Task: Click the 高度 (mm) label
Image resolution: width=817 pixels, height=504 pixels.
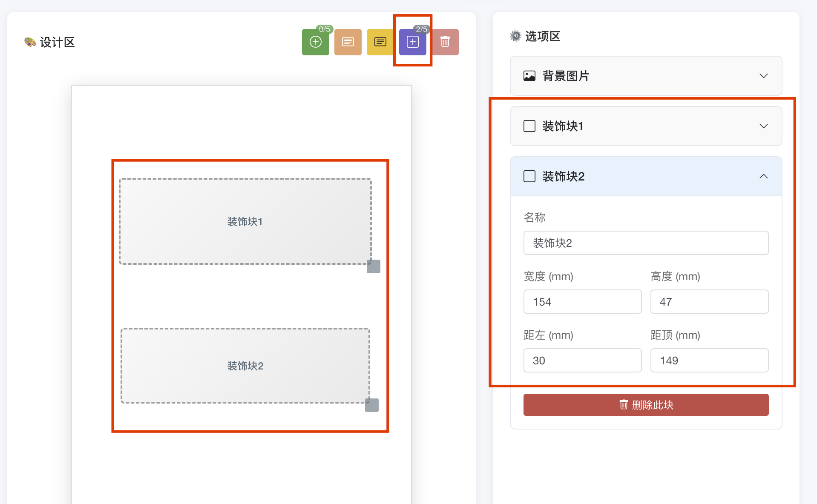Action: click(675, 276)
